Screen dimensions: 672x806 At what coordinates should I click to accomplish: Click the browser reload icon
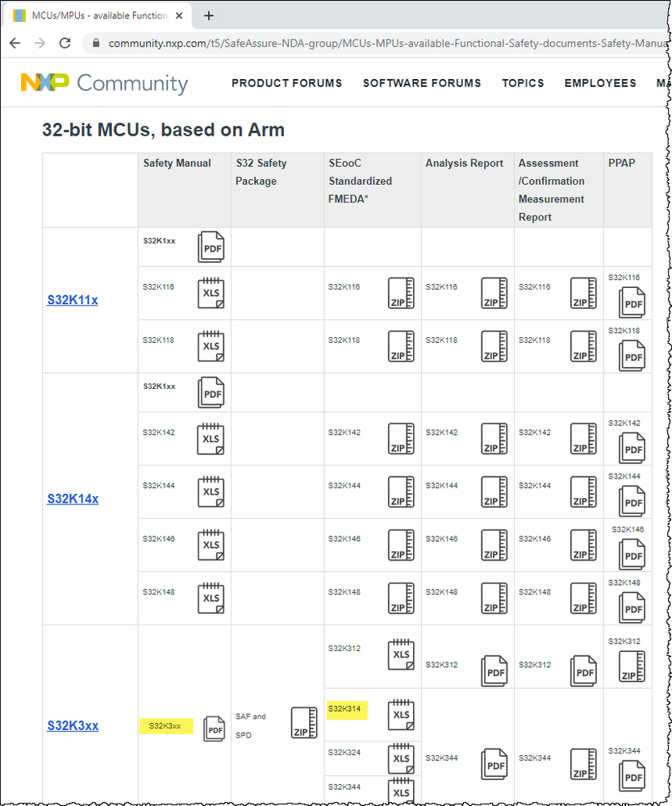65,42
